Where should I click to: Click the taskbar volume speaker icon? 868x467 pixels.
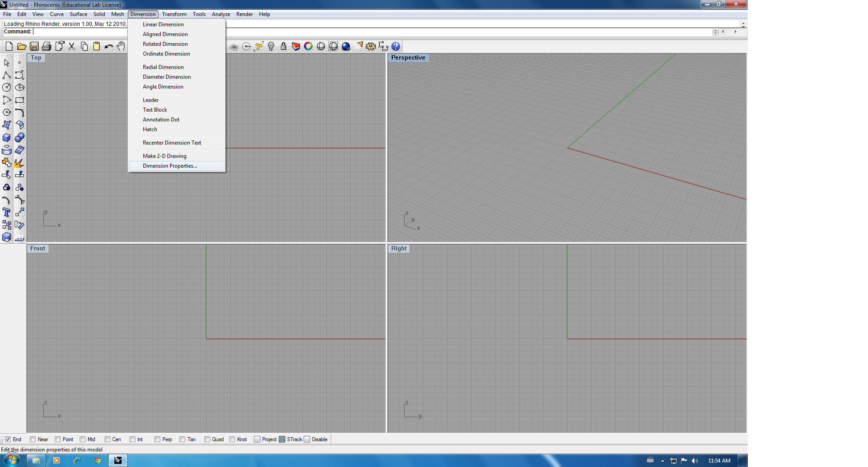[695, 461]
